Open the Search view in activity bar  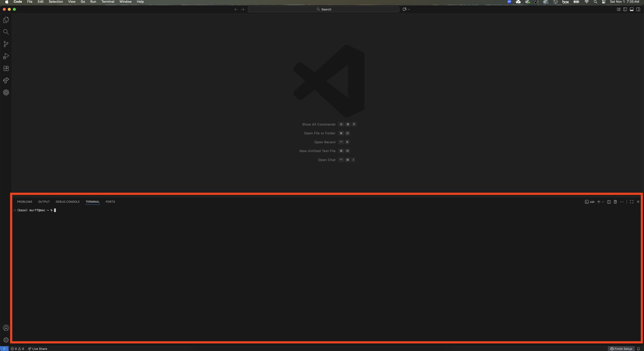[6, 32]
